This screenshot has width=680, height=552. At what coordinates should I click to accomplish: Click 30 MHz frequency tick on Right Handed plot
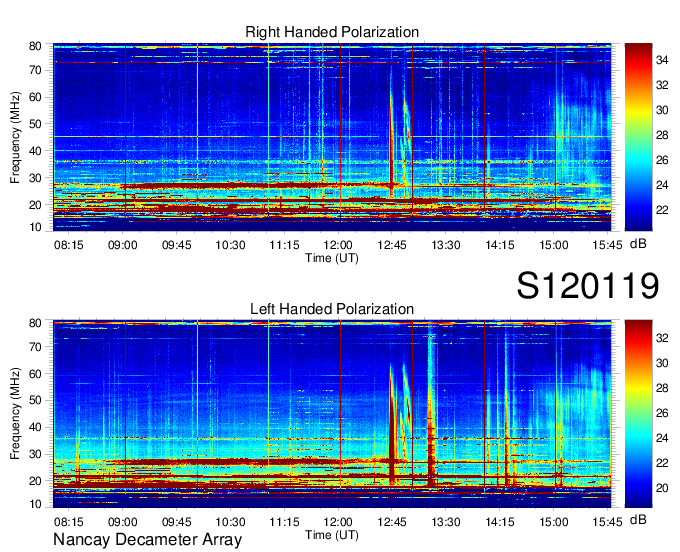tap(35, 178)
